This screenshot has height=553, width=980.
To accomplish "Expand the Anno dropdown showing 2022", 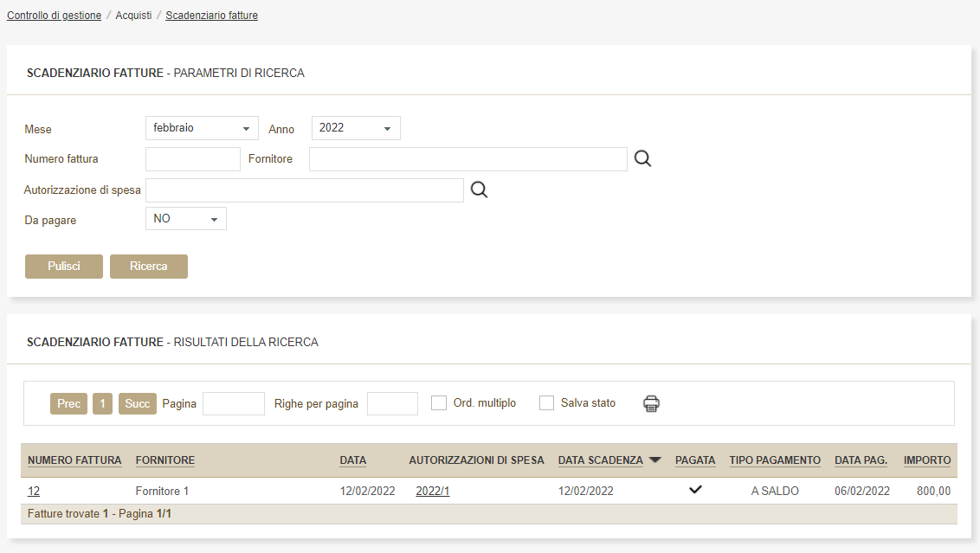I will tap(356, 128).
